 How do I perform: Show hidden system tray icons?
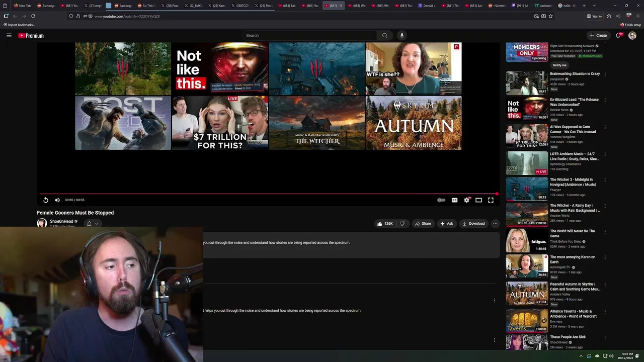click(x=581, y=356)
